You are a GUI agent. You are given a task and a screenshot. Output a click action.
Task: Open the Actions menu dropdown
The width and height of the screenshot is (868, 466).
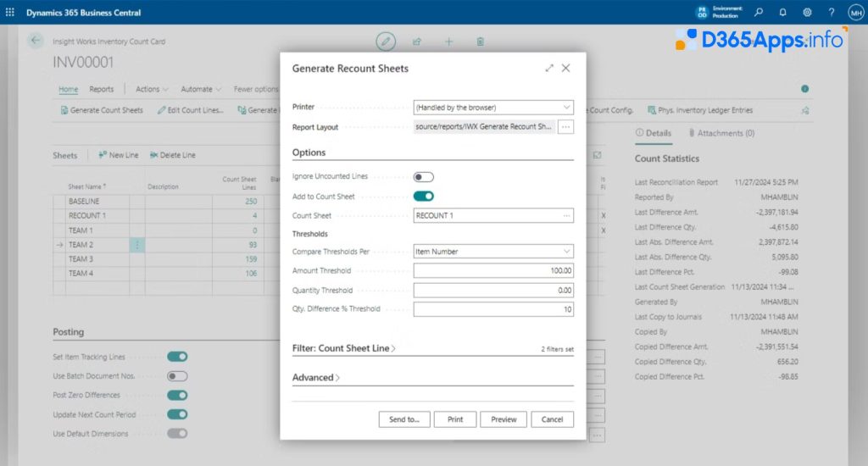coord(152,89)
